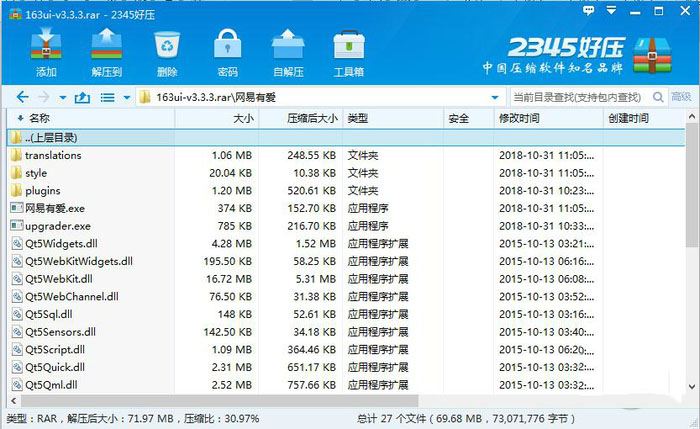This screenshot has width=700, height=429.
Task: Sort by 修改时间 column header
Action: [549, 118]
